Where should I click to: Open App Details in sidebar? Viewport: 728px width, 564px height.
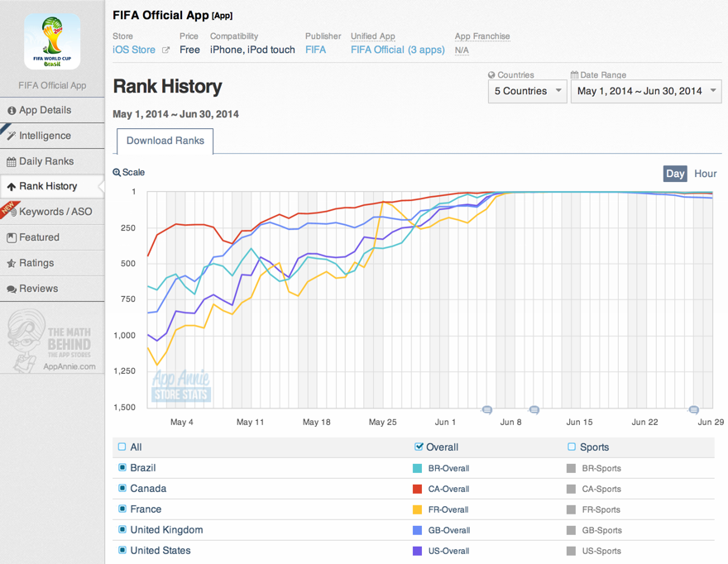(x=52, y=110)
